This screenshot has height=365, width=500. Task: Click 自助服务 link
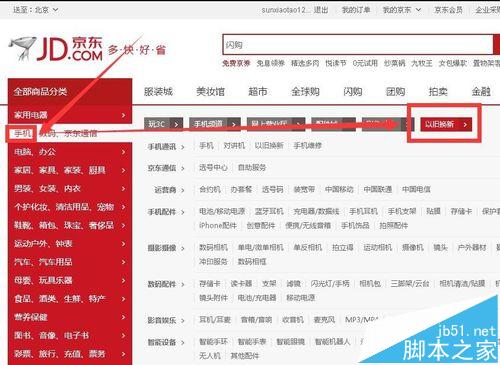click(x=252, y=167)
